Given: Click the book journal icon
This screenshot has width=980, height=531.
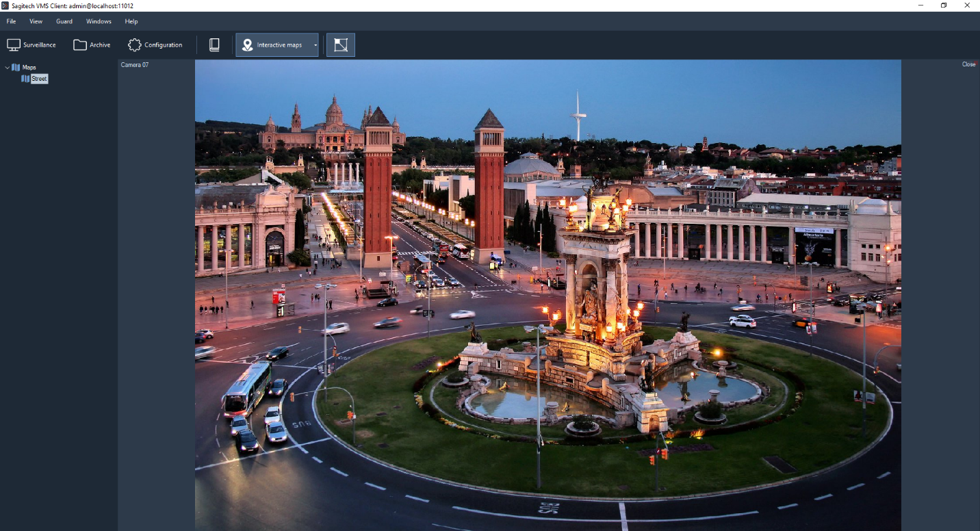Looking at the screenshot, I should (x=214, y=45).
